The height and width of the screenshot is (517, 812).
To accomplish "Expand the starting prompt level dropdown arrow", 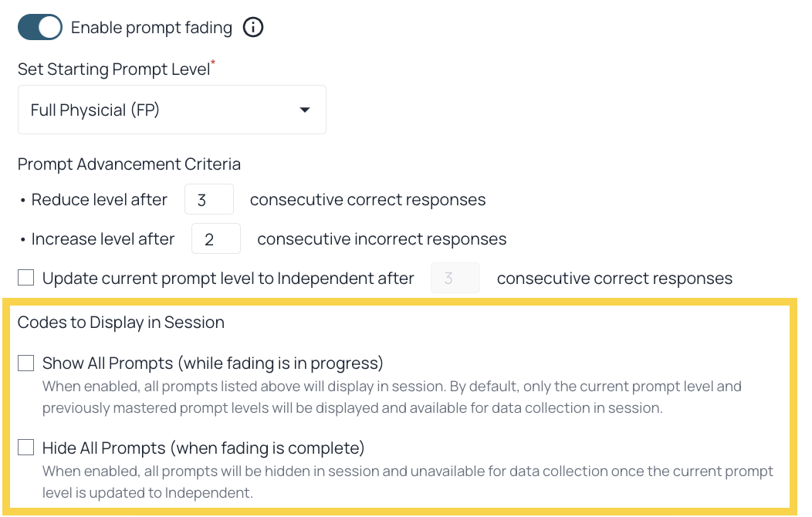I will click(305, 110).
